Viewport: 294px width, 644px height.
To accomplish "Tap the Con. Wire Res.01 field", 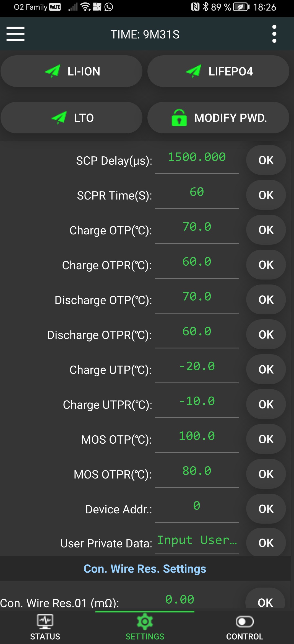I will click(179, 600).
